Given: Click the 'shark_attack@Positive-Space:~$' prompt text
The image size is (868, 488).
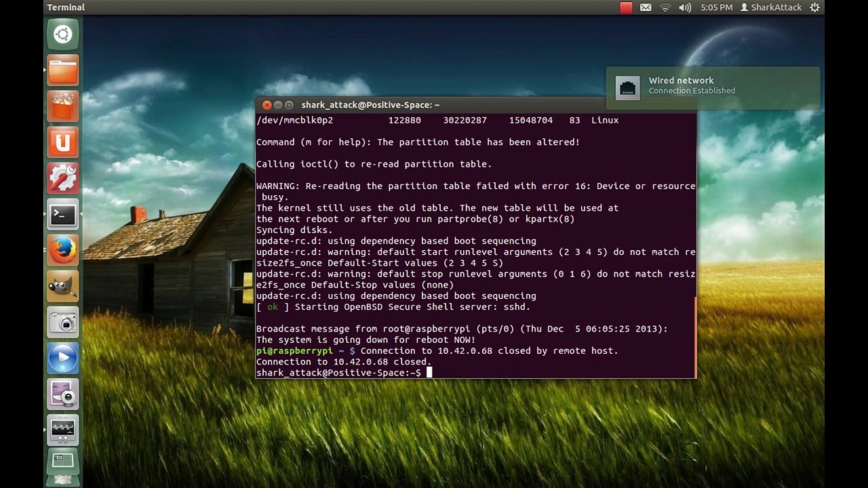Looking at the screenshot, I should pos(338,373).
